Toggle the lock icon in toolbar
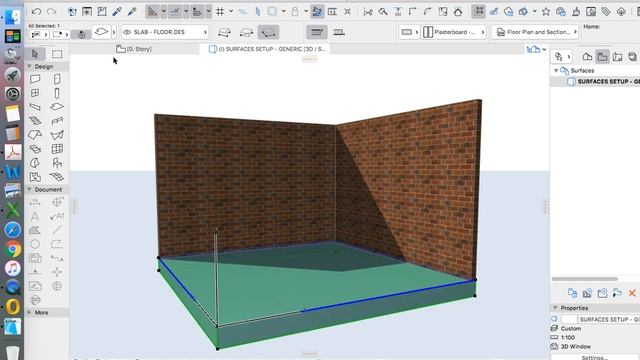The image size is (640, 360). pyautogui.click(x=295, y=11)
